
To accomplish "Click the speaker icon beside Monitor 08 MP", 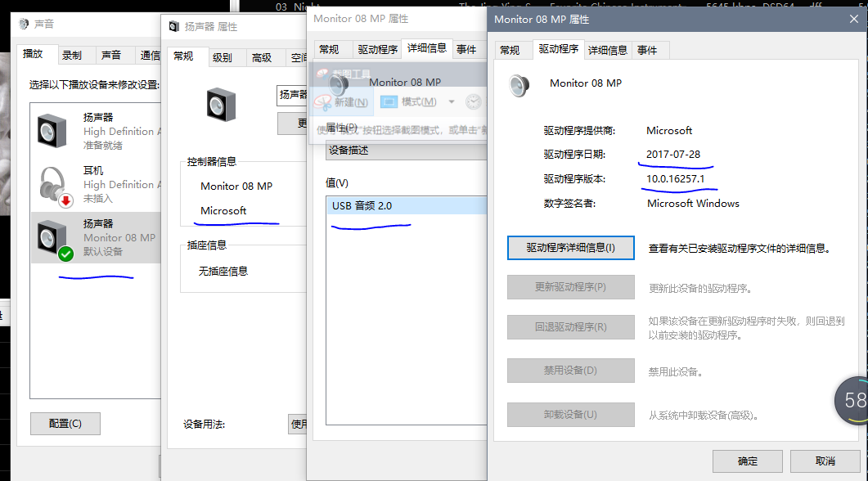I will pos(519,84).
